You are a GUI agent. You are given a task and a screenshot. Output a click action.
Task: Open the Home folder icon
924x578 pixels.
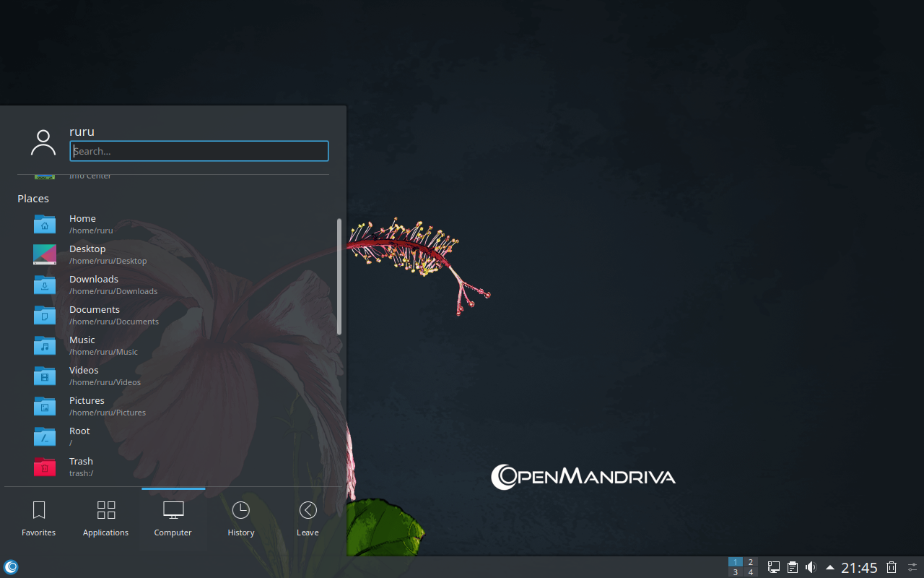(45, 224)
